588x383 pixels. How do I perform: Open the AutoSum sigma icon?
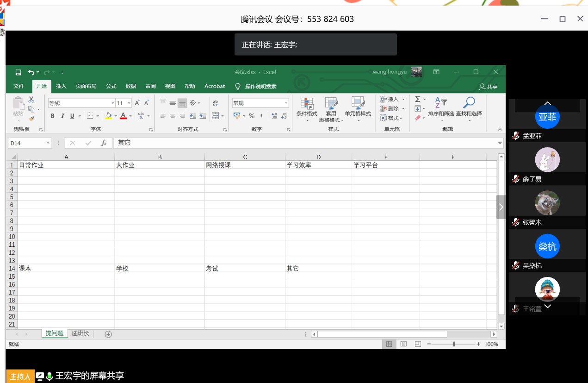[x=418, y=100]
